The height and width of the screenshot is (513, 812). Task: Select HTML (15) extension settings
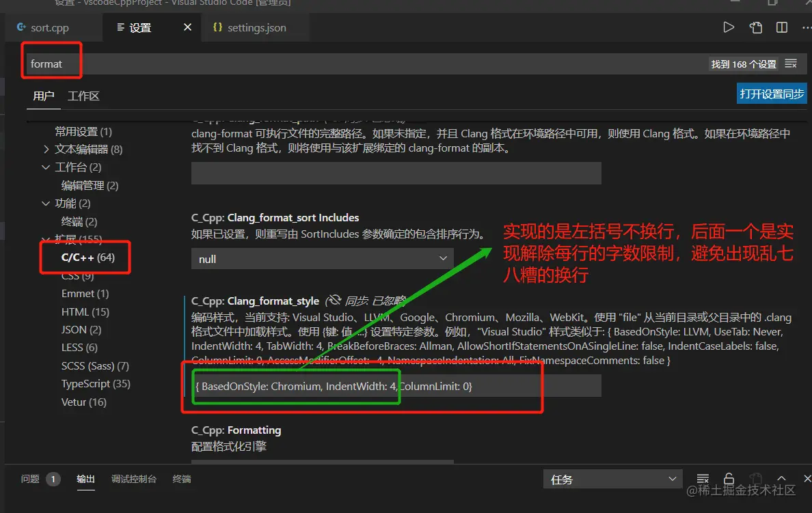click(85, 311)
